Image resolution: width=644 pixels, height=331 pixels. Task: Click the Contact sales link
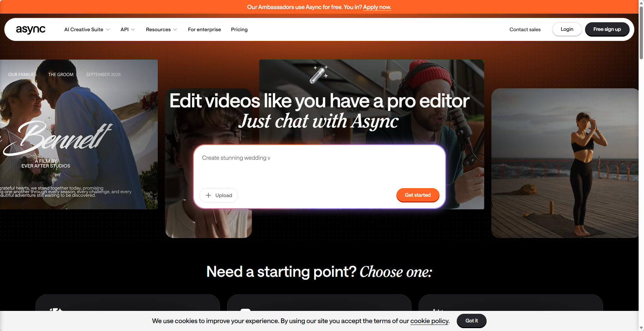(x=525, y=29)
